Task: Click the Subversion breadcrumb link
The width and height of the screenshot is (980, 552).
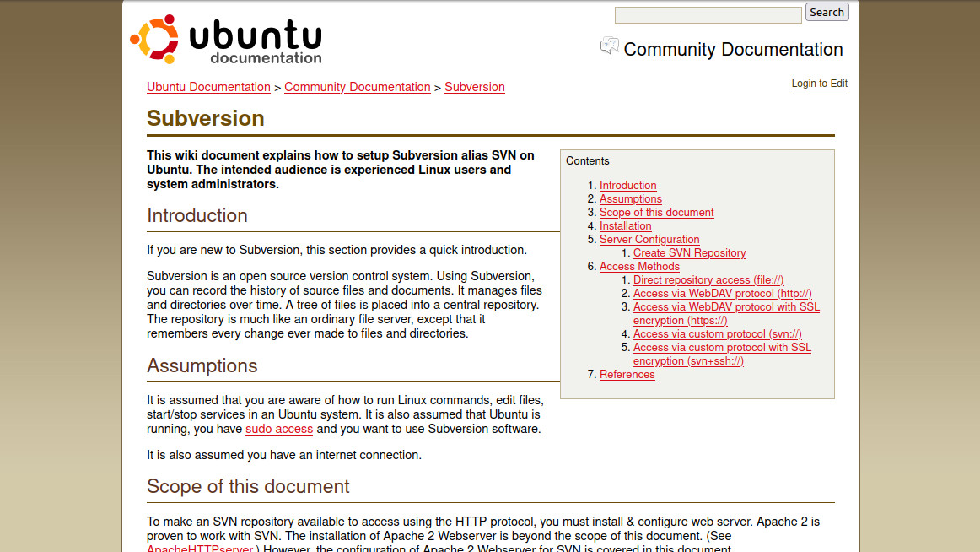Action: (x=474, y=87)
